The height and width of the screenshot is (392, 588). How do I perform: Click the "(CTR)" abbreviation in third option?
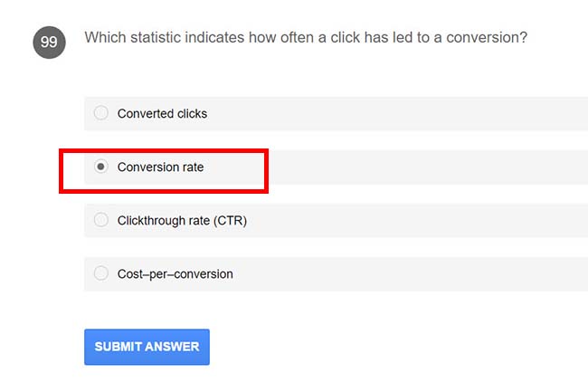point(230,221)
